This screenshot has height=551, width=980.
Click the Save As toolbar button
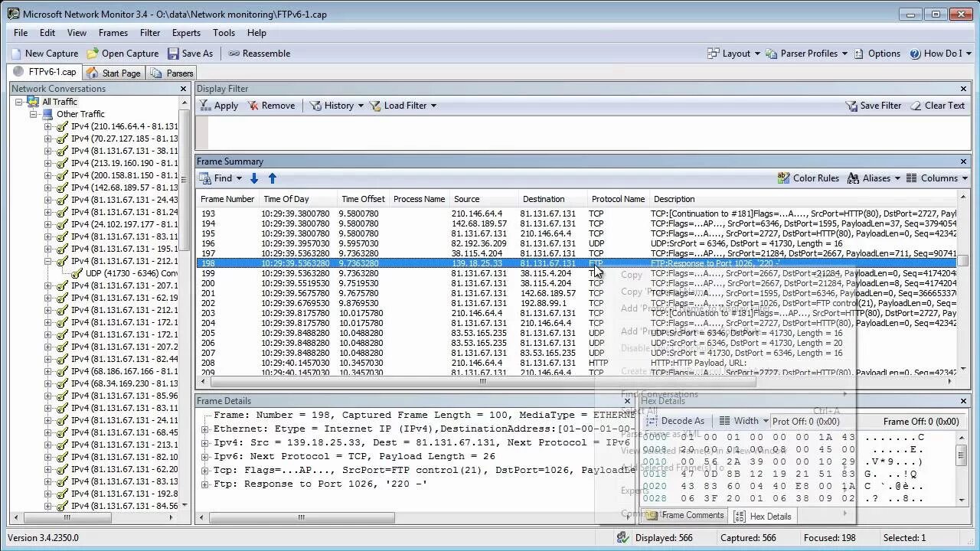[x=190, y=54]
